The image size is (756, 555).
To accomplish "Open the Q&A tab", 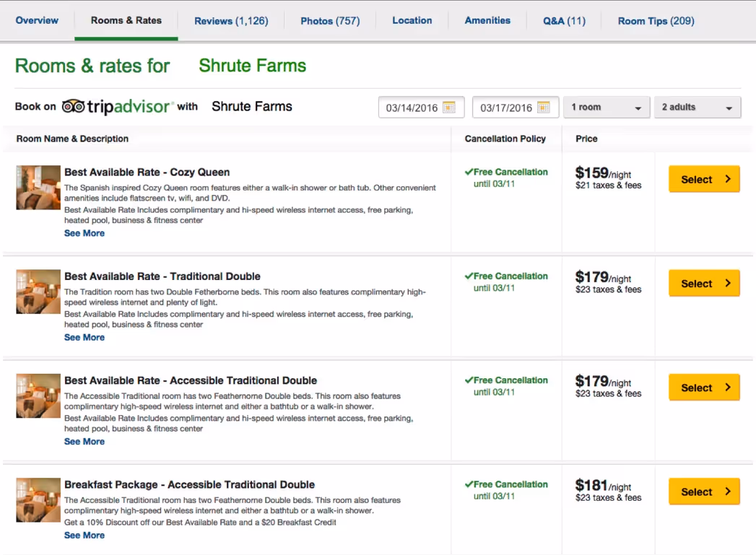I will [564, 21].
